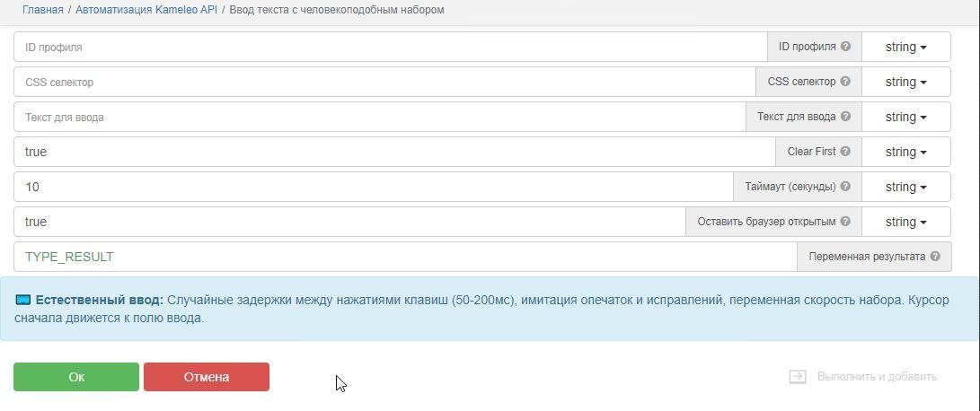Click the arrow icon beside Выполнить и добавить

click(798, 377)
